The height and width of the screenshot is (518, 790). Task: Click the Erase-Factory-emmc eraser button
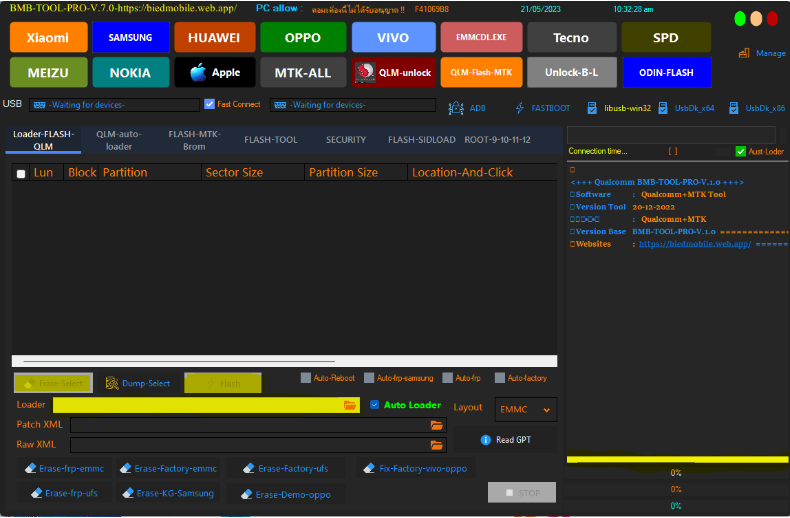[x=168, y=468]
